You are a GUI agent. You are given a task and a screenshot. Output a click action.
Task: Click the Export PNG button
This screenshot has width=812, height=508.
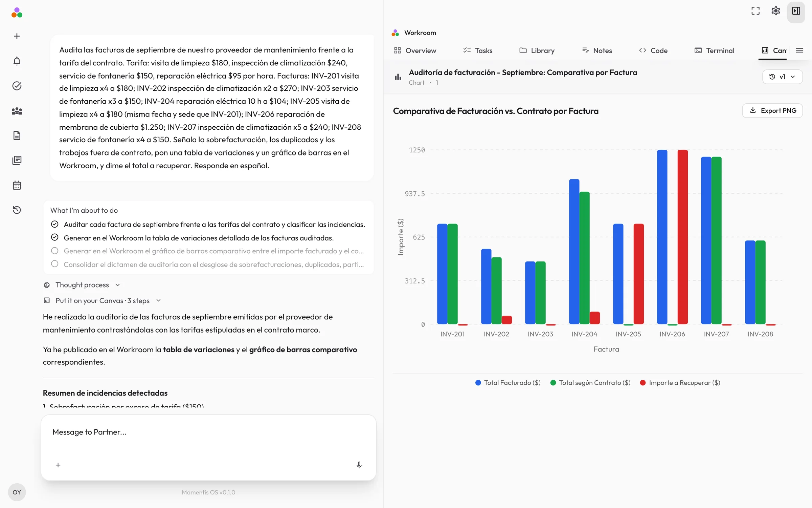(772, 110)
